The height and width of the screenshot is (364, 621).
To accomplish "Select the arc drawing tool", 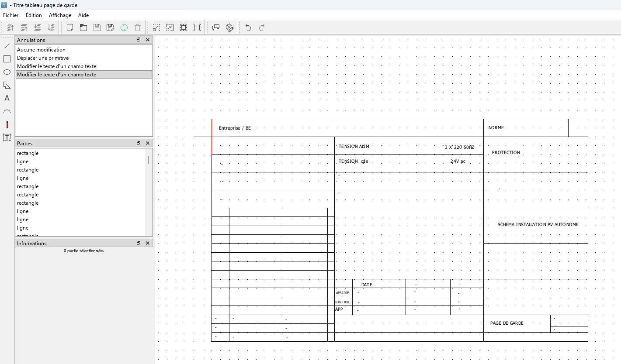I will tap(7, 112).
